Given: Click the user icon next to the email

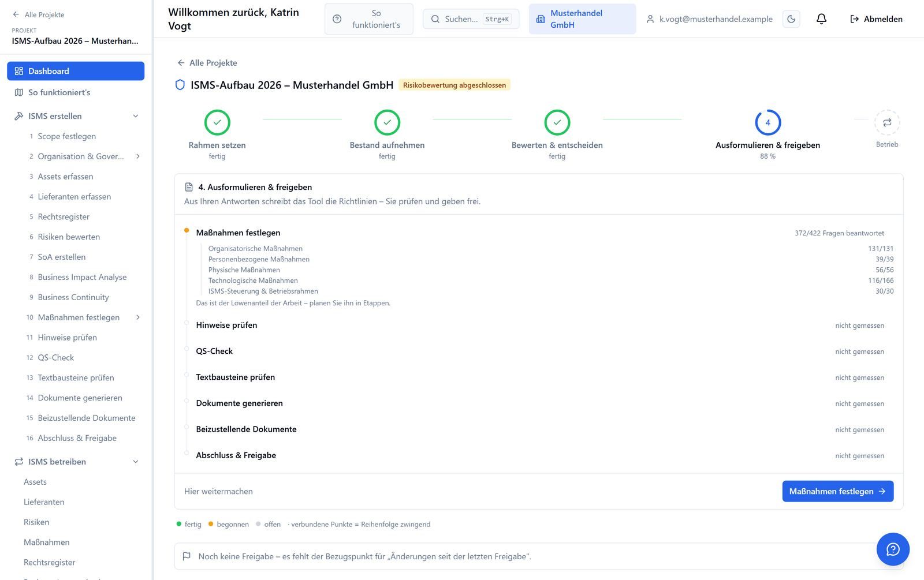Looking at the screenshot, I should tap(650, 19).
